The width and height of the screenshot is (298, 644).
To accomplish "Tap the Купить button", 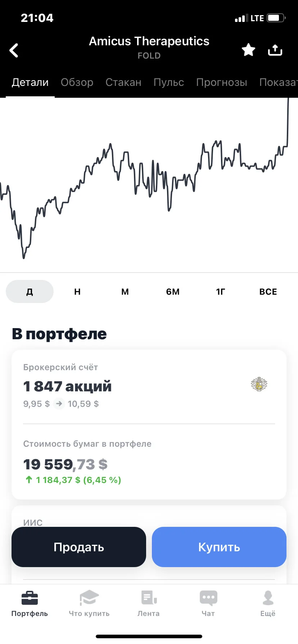I will pos(219,547).
